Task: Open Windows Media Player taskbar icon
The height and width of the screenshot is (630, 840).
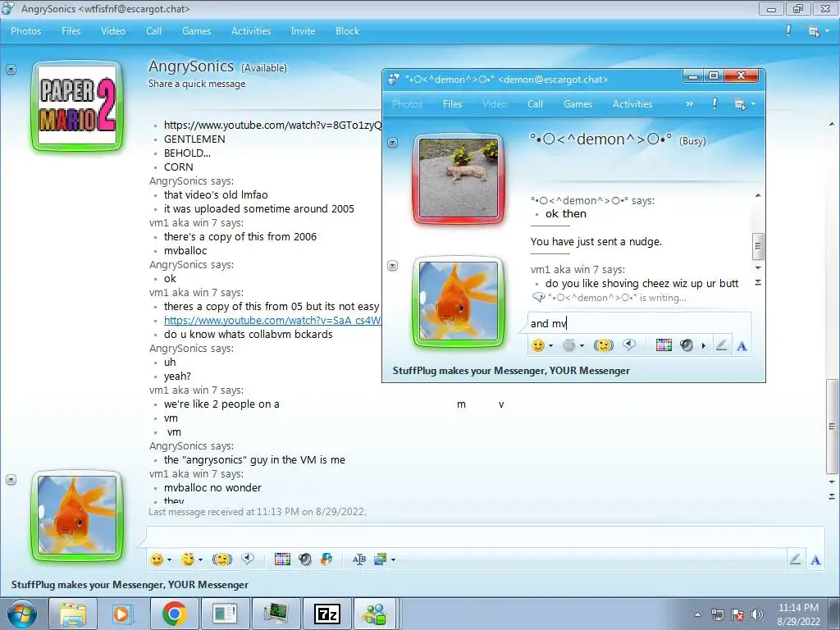Action: tap(123, 614)
